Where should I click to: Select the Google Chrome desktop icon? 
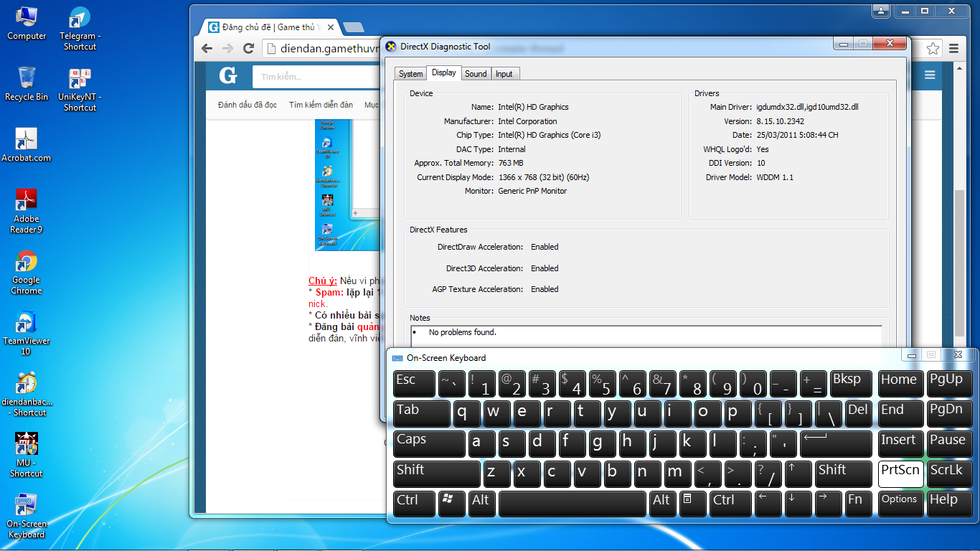point(27,272)
